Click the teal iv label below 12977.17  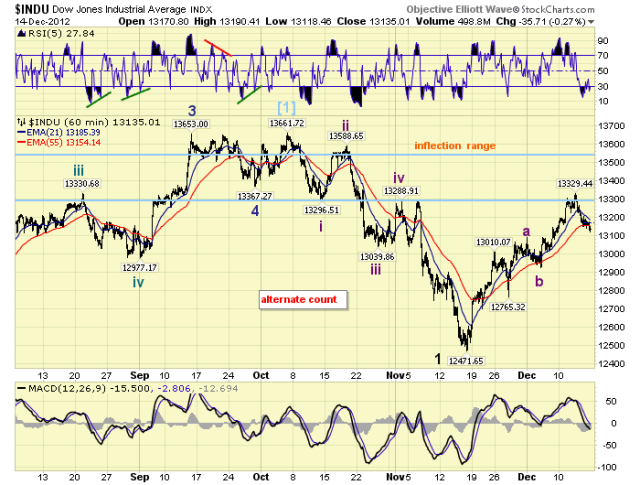(138, 282)
